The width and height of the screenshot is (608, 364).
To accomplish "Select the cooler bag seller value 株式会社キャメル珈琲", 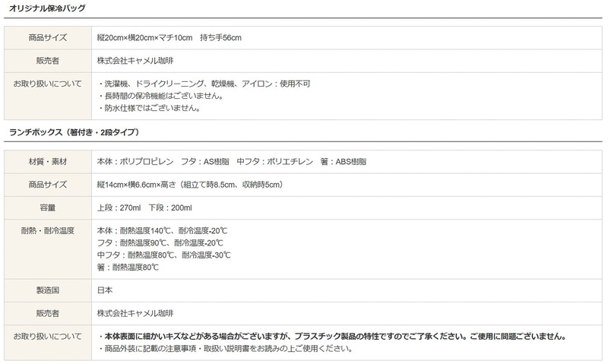I will (135, 61).
